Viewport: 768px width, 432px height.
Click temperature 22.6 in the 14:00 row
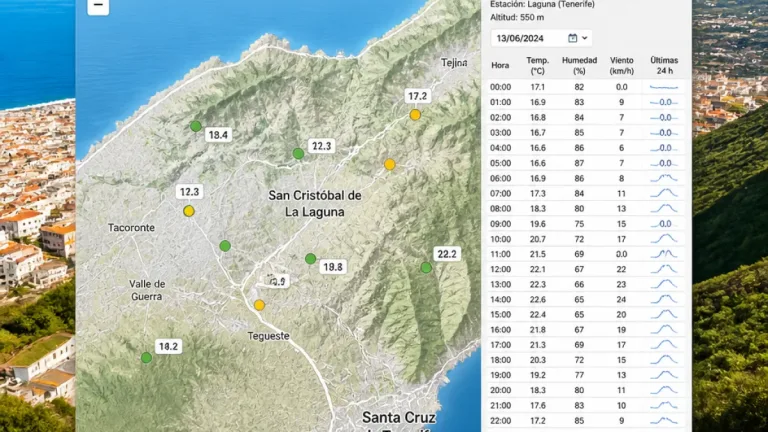pyautogui.click(x=537, y=299)
